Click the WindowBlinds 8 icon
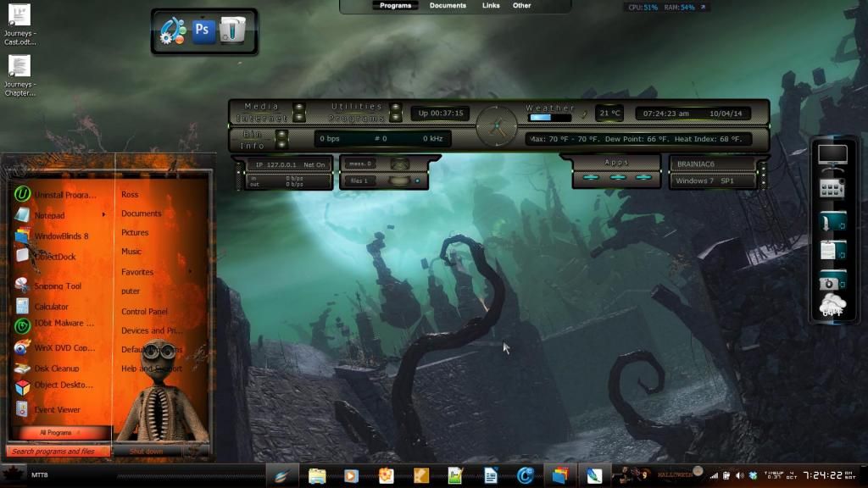The image size is (868, 488). pyautogui.click(x=22, y=236)
